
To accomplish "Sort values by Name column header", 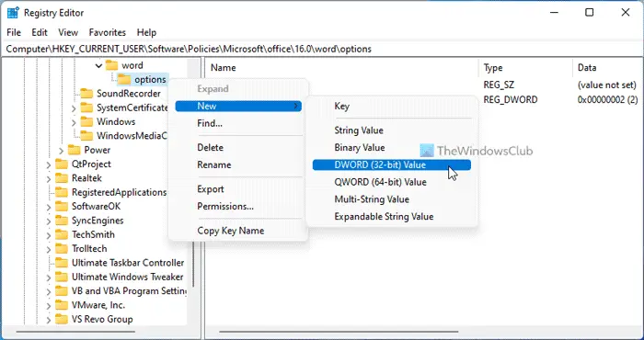I will pyautogui.click(x=341, y=68).
